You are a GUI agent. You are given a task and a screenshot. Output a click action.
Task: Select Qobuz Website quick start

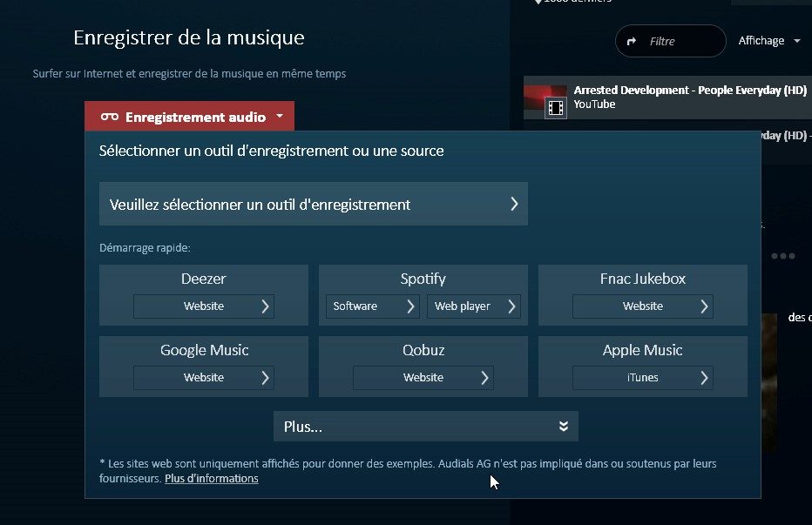[423, 378]
